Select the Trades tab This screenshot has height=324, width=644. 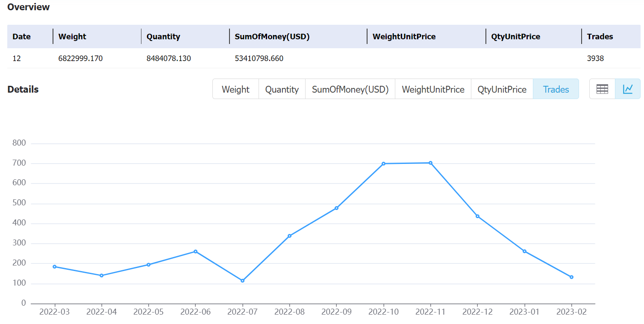(556, 89)
